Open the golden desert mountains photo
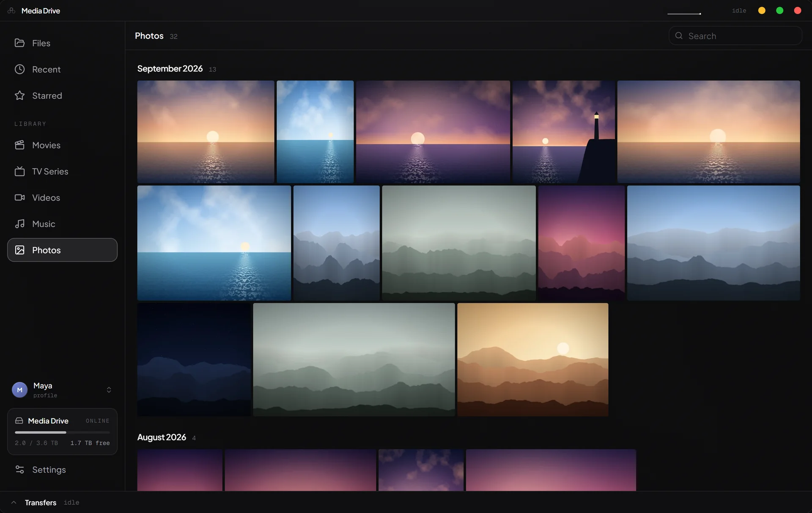 tap(532, 360)
